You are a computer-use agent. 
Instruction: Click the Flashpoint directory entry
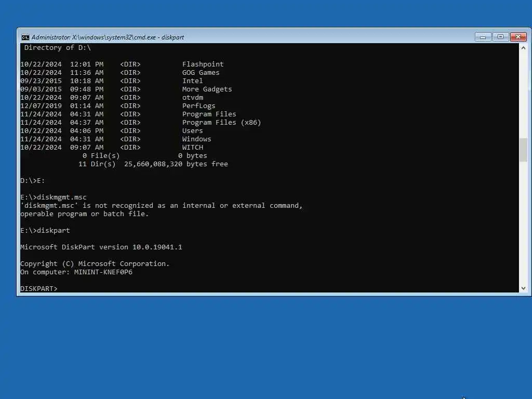tap(203, 64)
